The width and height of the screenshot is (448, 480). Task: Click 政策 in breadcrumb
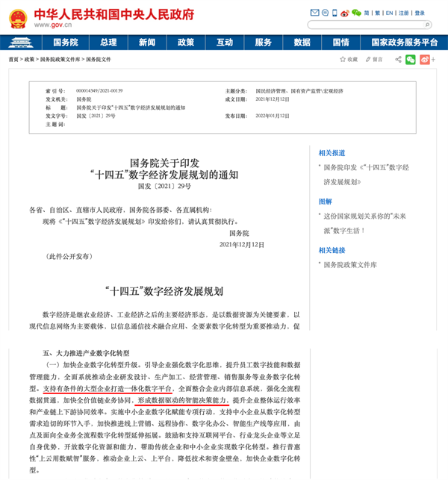pos(29,60)
